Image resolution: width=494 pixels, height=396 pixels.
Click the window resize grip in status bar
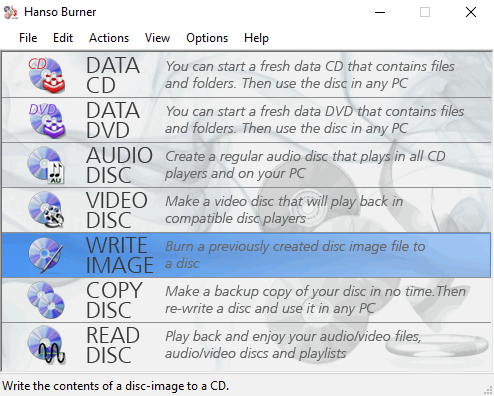(489, 390)
